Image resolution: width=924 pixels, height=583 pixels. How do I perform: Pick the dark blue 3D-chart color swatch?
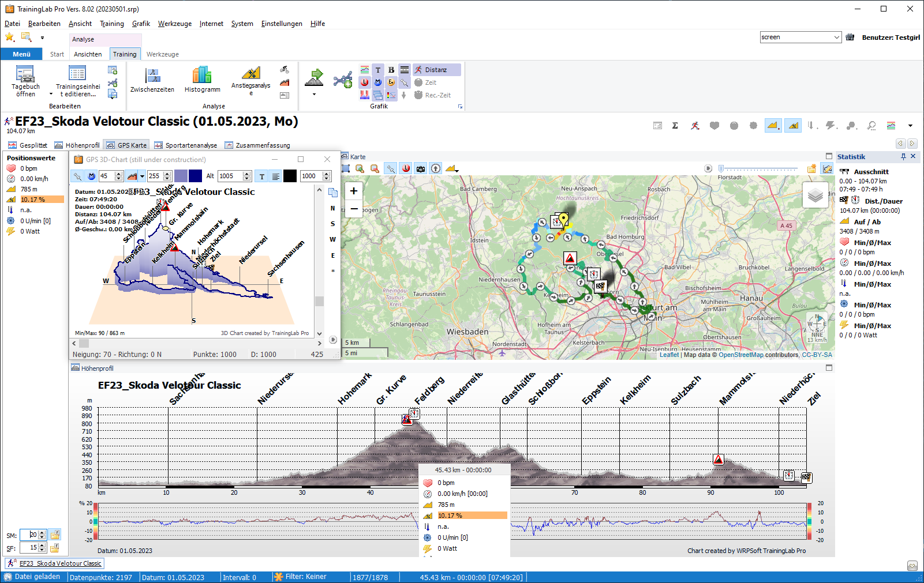click(196, 176)
